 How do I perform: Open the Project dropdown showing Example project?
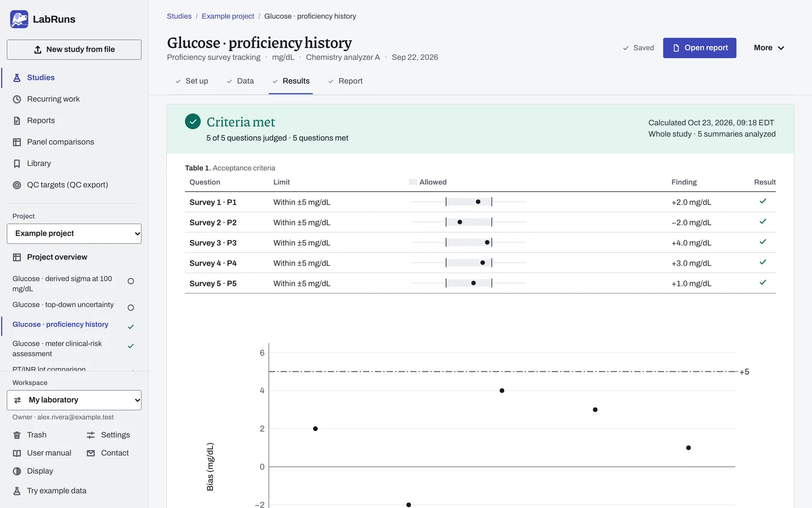coord(74,234)
